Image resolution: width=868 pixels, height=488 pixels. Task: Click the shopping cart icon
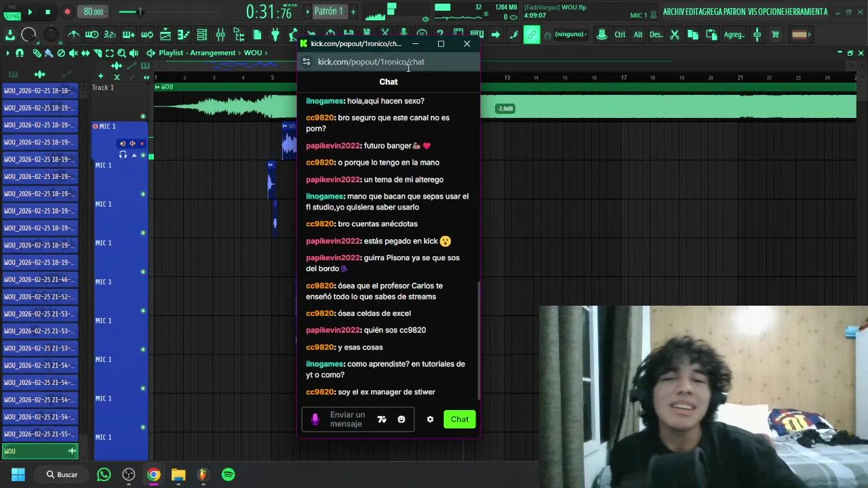[x=776, y=35]
